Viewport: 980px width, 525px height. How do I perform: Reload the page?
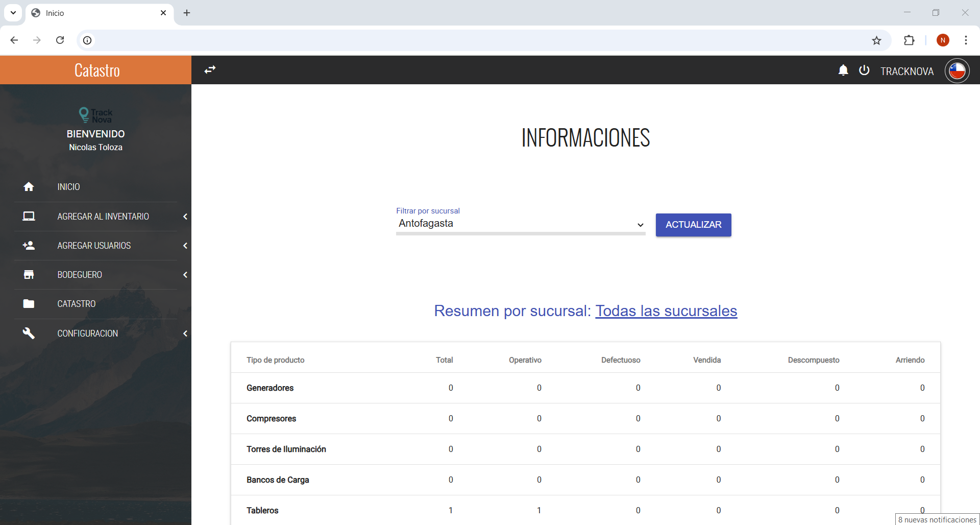click(60, 40)
